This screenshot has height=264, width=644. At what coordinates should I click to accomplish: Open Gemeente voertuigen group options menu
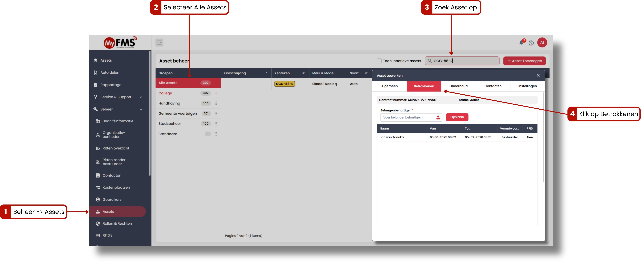[216, 113]
